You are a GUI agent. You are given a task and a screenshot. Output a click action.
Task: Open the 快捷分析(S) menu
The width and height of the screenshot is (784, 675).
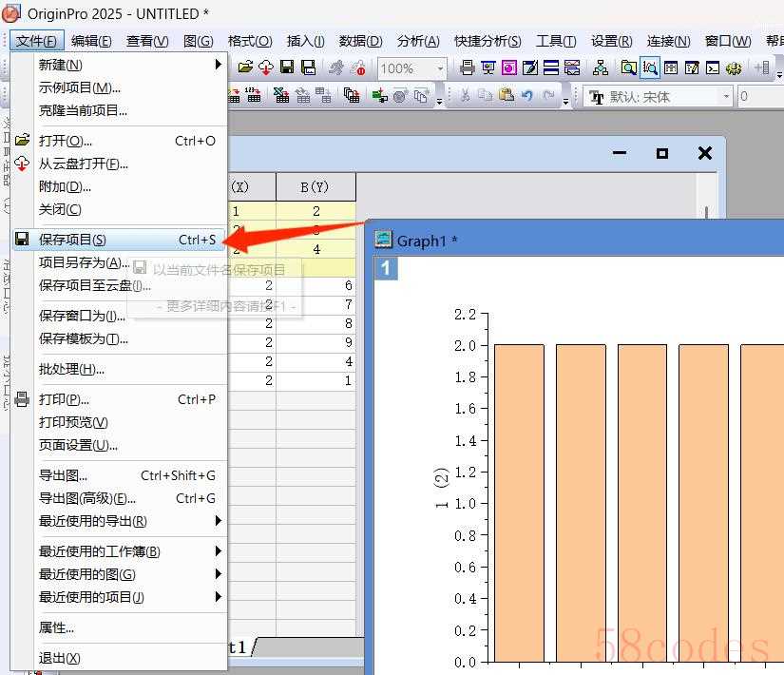488,41
